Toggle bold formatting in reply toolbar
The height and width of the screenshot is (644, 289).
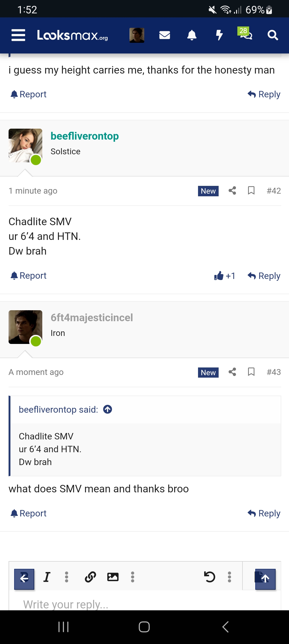coord(24,578)
